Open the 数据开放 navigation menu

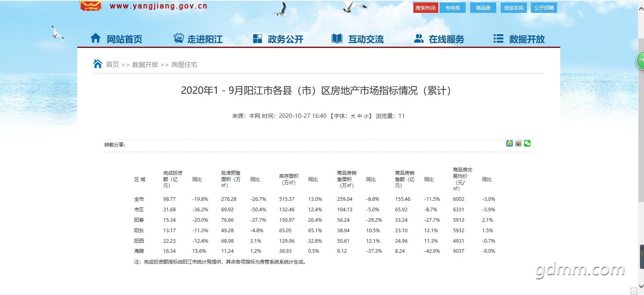tap(519, 39)
